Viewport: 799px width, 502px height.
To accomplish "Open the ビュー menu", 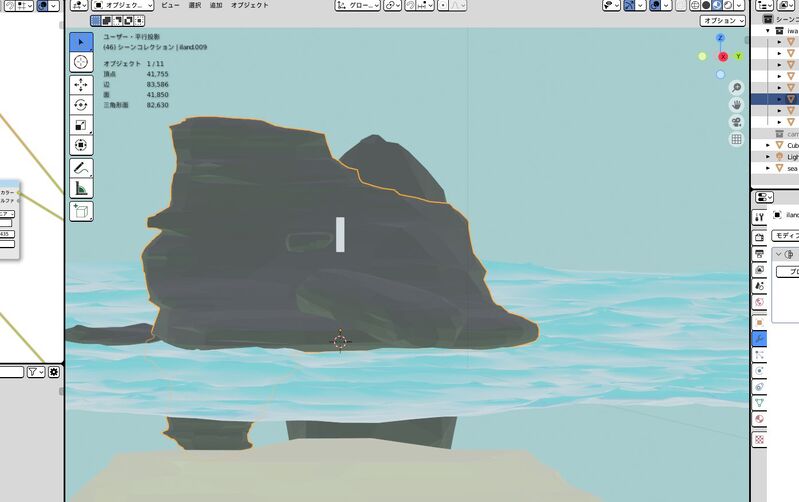I will coord(170,5).
